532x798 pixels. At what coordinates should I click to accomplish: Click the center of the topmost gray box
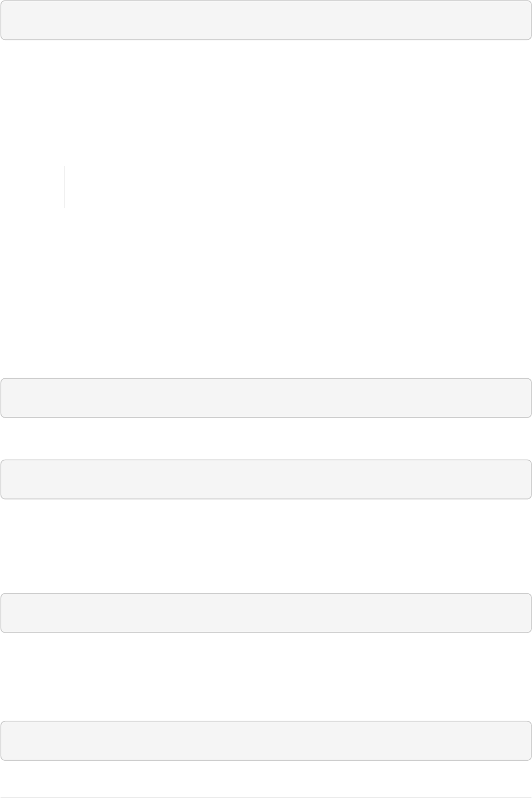pos(266,20)
